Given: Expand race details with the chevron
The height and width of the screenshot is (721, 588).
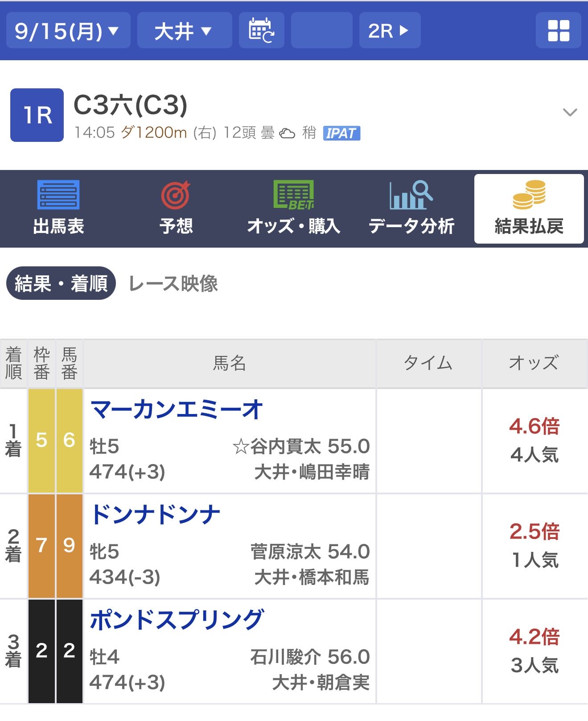Looking at the screenshot, I should tap(570, 112).
